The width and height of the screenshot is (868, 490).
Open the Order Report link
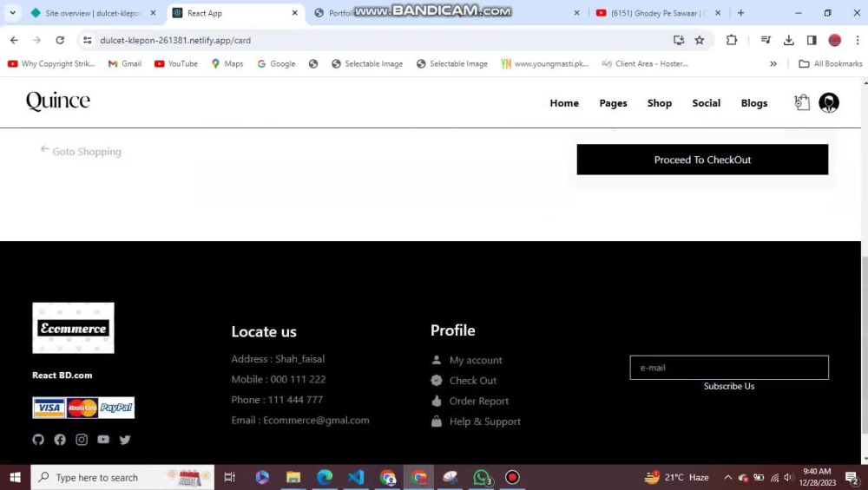479,401
